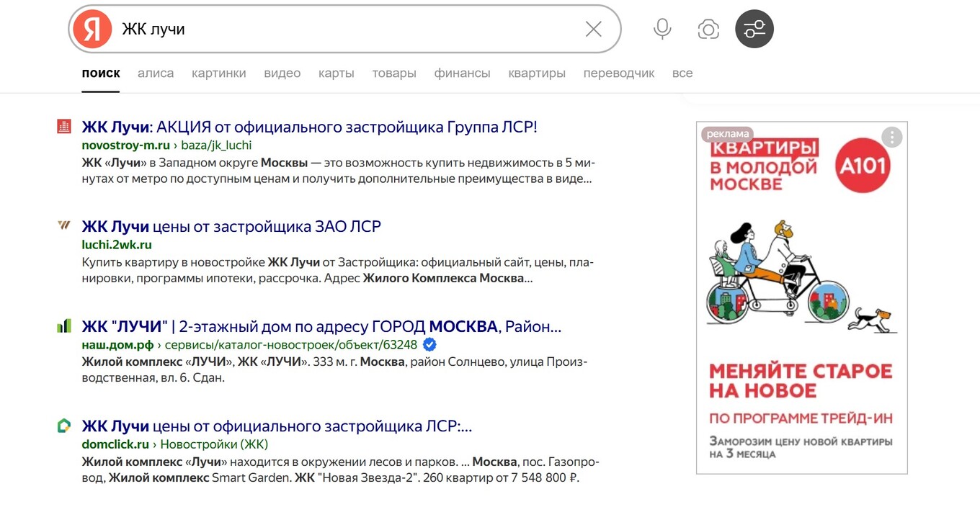The image size is (980, 512).
Task: Open result 'ЖК Лучи цены от официального застройщика ЛСР'
Action: point(277,426)
